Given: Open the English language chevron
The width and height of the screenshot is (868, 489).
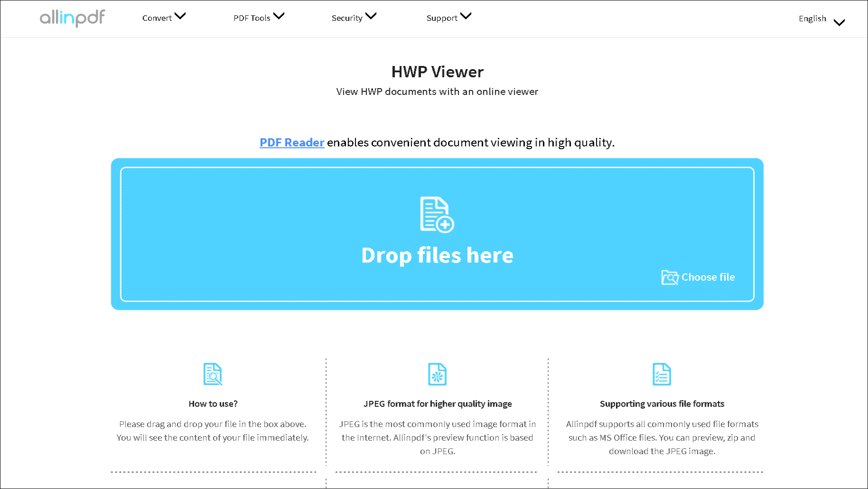Looking at the screenshot, I should point(839,22).
